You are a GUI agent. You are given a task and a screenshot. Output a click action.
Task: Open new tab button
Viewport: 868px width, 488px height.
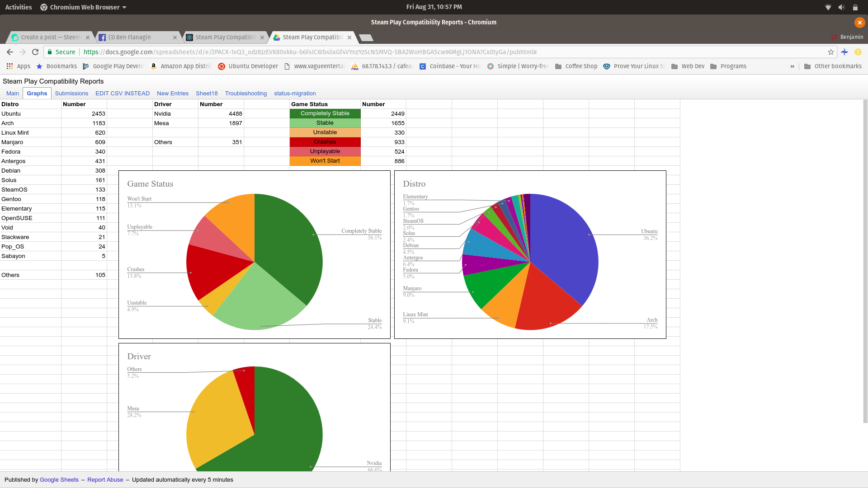(x=366, y=38)
